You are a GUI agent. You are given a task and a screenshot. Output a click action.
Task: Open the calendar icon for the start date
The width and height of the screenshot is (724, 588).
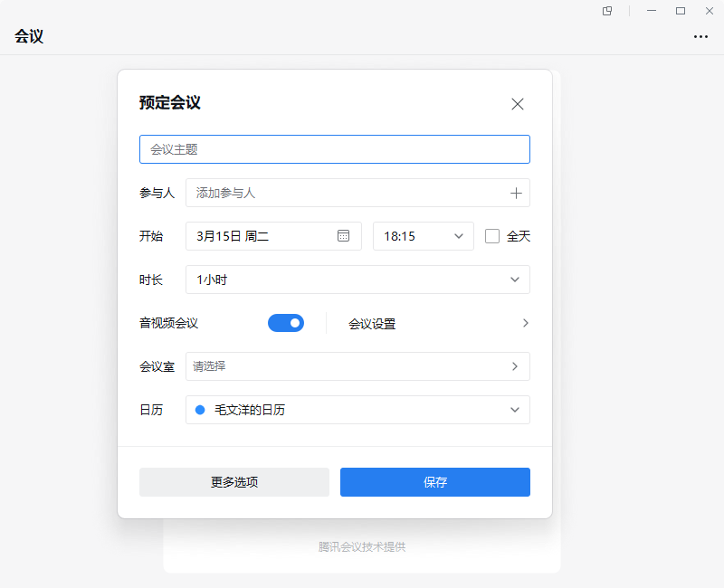pos(343,236)
